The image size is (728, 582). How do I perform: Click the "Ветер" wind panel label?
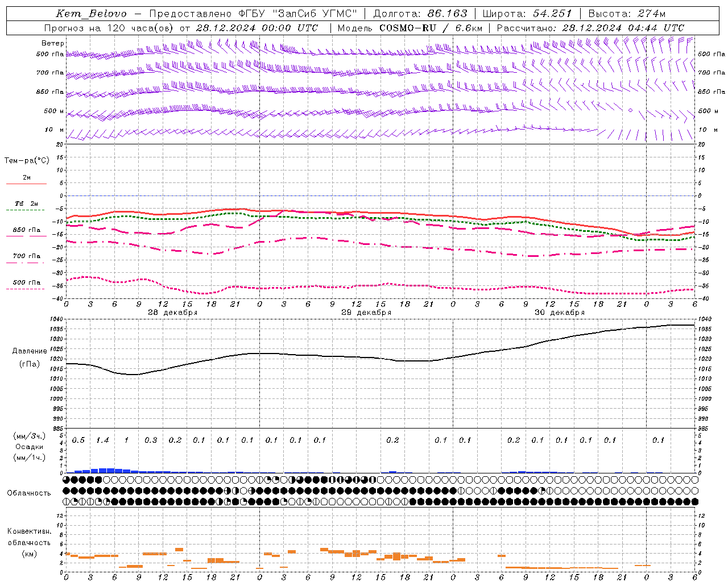pos(53,43)
